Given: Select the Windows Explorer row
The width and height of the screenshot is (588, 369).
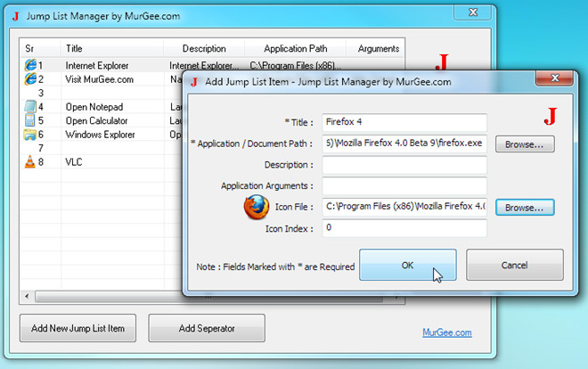Looking at the screenshot, I should (x=100, y=135).
